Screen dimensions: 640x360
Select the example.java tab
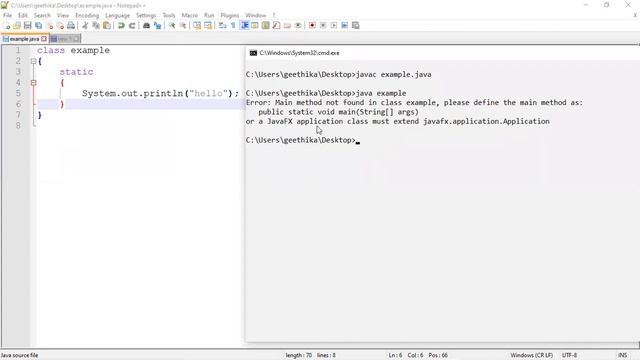click(x=24, y=39)
